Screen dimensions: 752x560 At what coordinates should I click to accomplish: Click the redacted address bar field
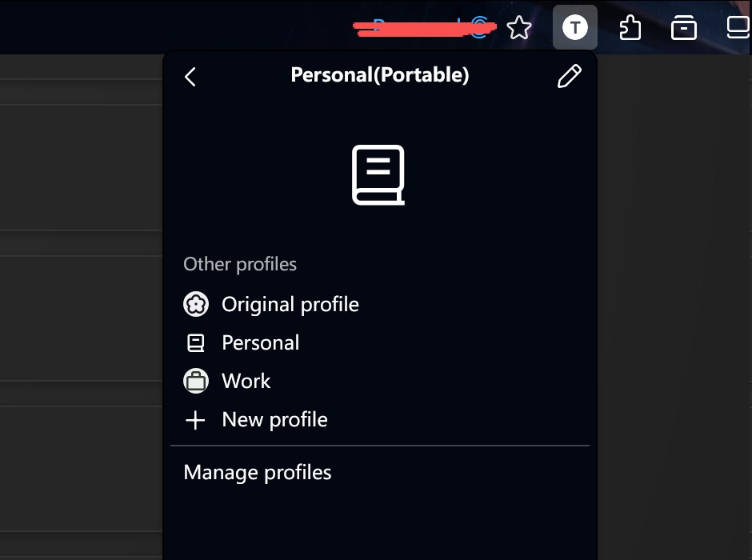(x=416, y=30)
